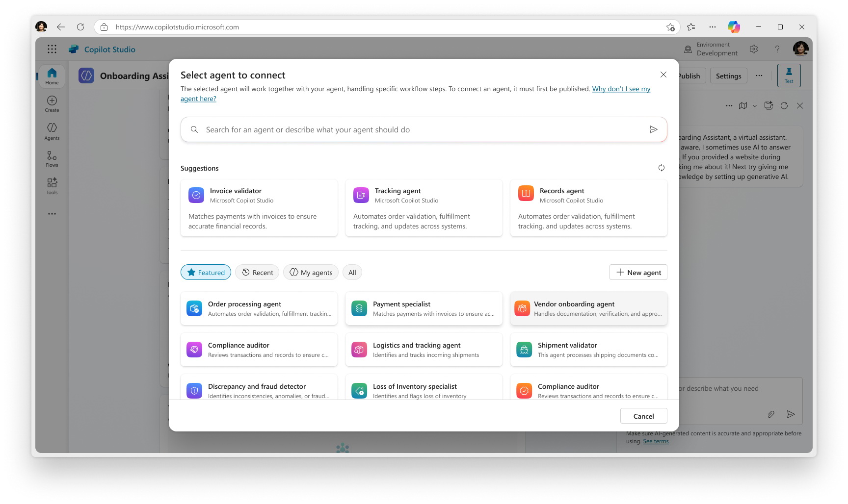Click the agent search input field

click(x=424, y=129)
